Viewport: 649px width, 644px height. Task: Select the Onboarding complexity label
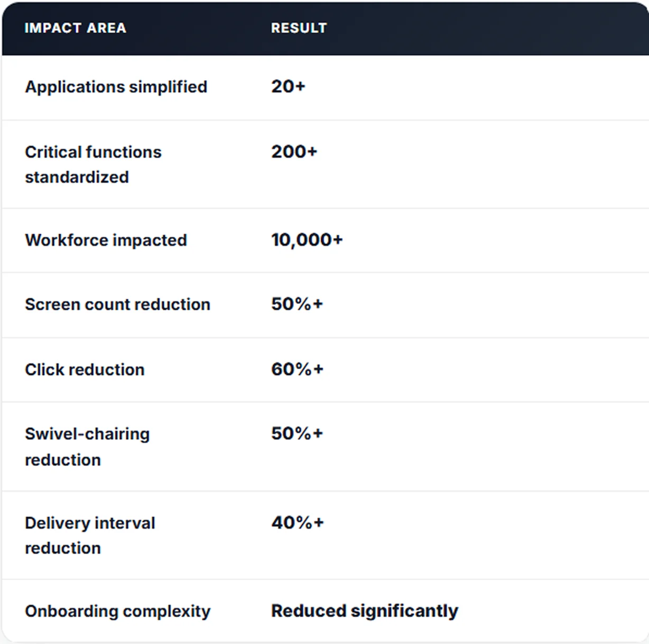pos(117,611)
